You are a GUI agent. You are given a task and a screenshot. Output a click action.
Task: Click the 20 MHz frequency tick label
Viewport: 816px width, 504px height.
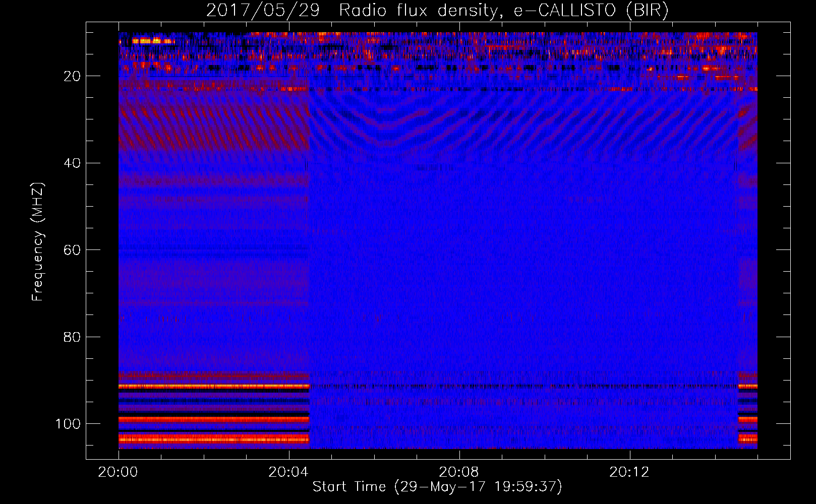coord(72,76)
